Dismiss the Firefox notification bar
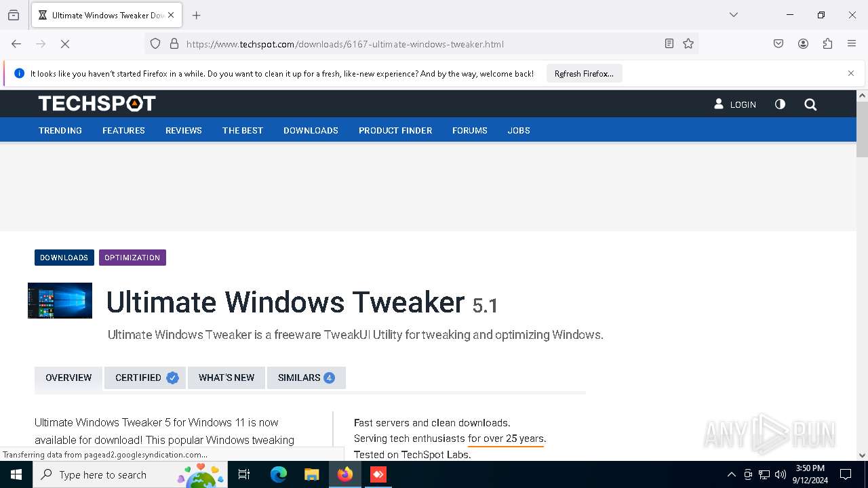 point(851,73)
